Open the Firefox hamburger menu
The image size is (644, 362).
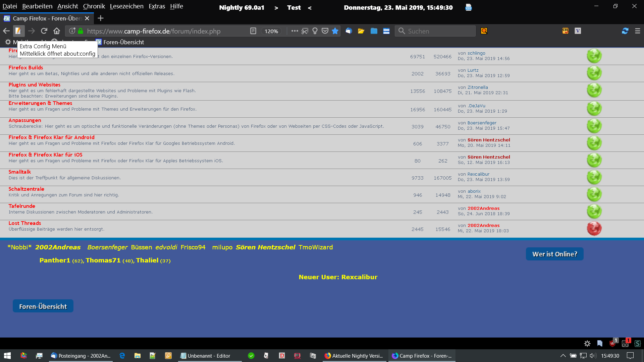click(x=637, y=31)
